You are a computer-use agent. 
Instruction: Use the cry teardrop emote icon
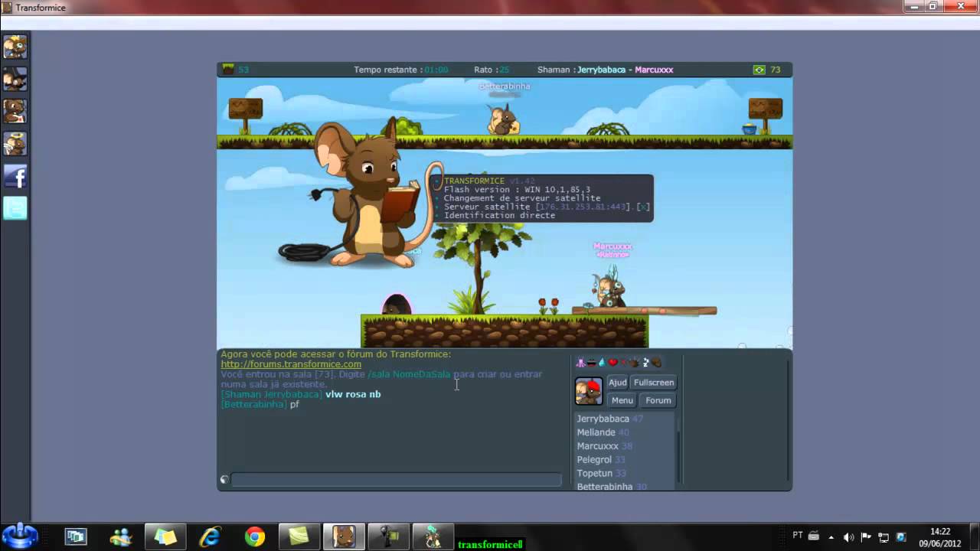602,362
